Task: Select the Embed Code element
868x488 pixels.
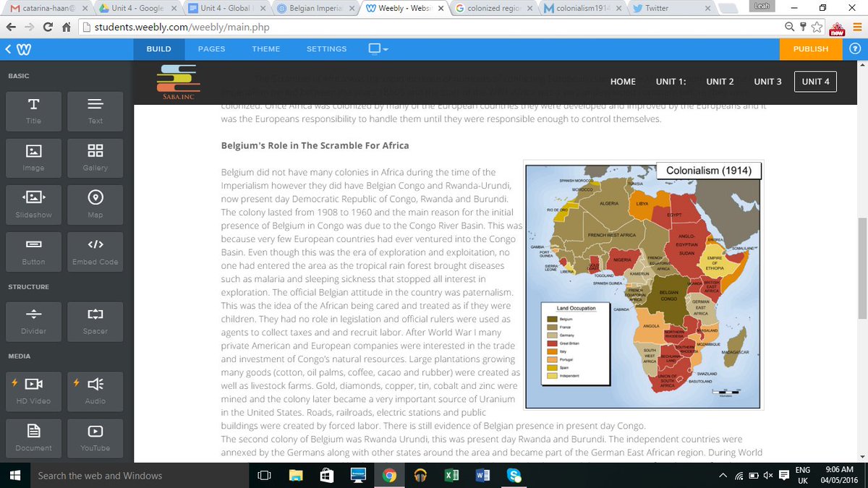Action: point(95,251)
